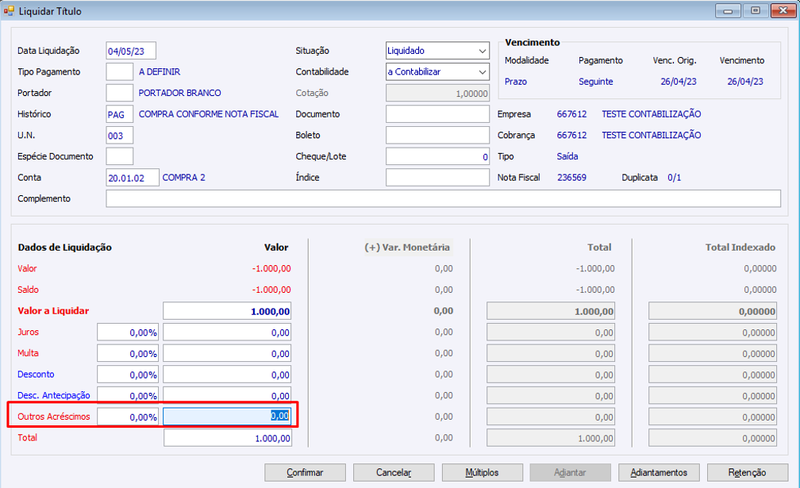Click the Liquidar Título window icon
Screen dimensions: 800x488
[9, 11]
